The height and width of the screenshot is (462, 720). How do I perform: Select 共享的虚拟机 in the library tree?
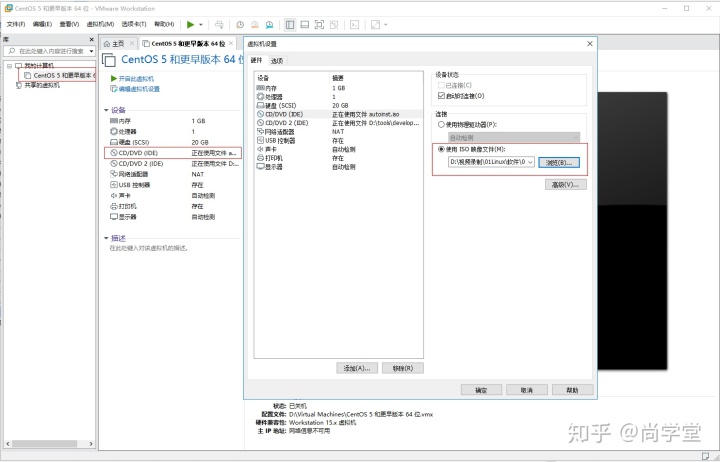pos(38,85)
